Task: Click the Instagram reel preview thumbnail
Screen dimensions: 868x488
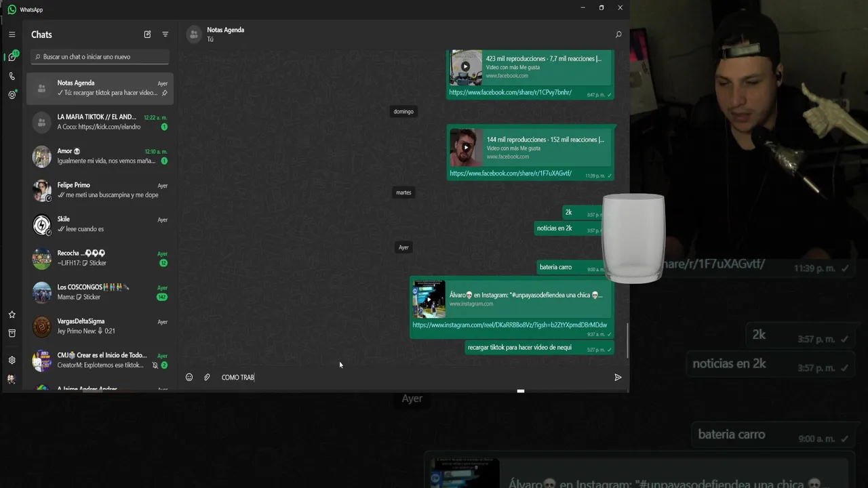Action: click(x=429, y=299)
